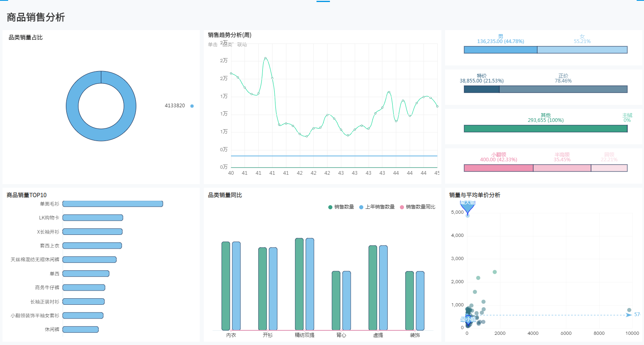Image resolution: width=644 pixels, height=345 pixels.
Task: Click the outlier scatter point near 10000
Action: tap(629, 310)
